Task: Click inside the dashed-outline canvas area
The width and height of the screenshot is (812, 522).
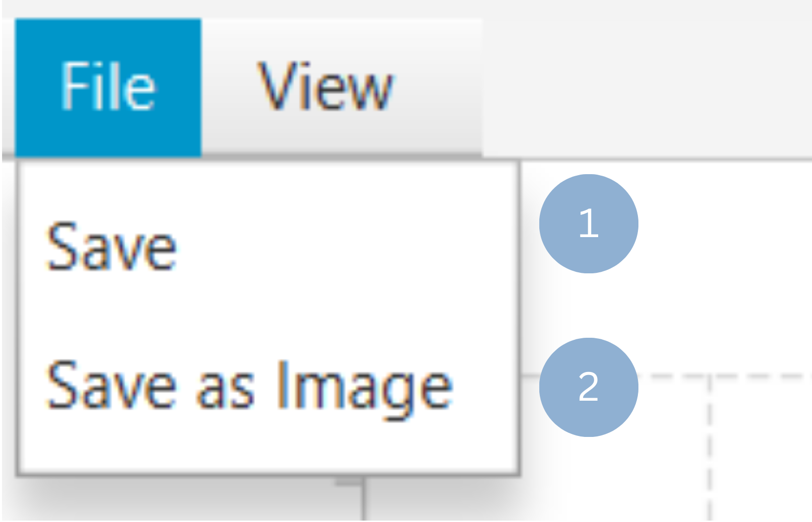Action: (x=760, y=448)
